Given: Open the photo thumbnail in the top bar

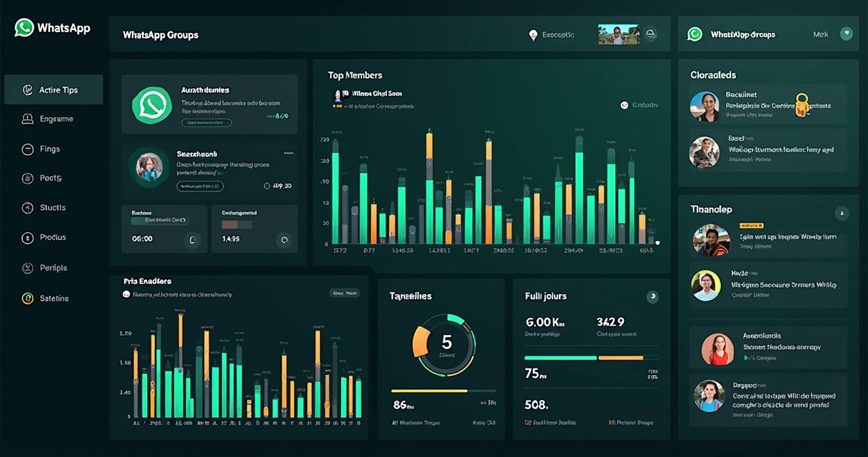Looking at the screenshot, I should (618, 34).
